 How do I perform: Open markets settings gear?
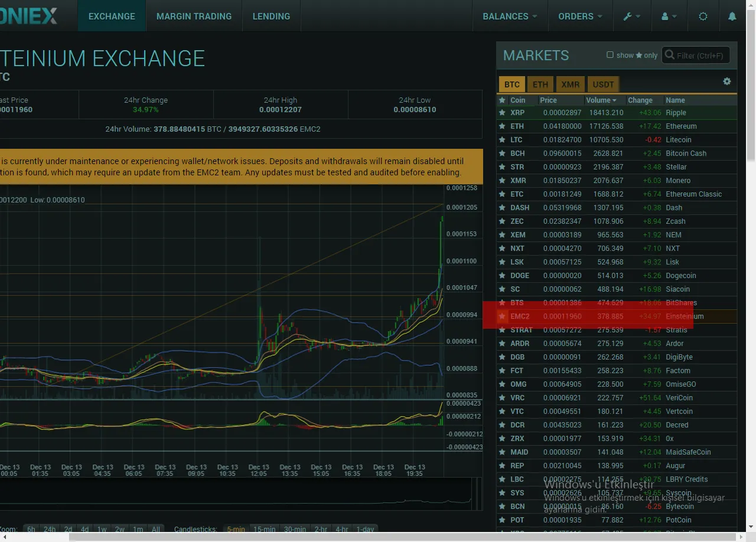point(727,81)
